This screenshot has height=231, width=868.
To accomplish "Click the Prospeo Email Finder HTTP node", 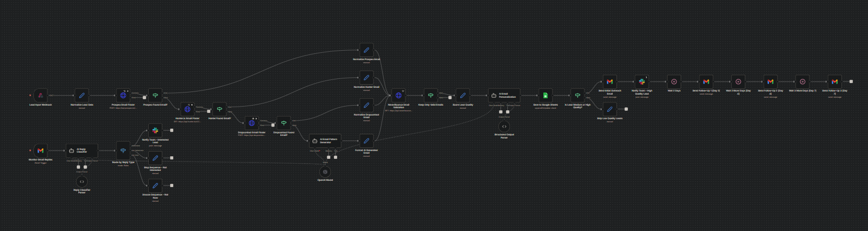I will click(123, 96).
